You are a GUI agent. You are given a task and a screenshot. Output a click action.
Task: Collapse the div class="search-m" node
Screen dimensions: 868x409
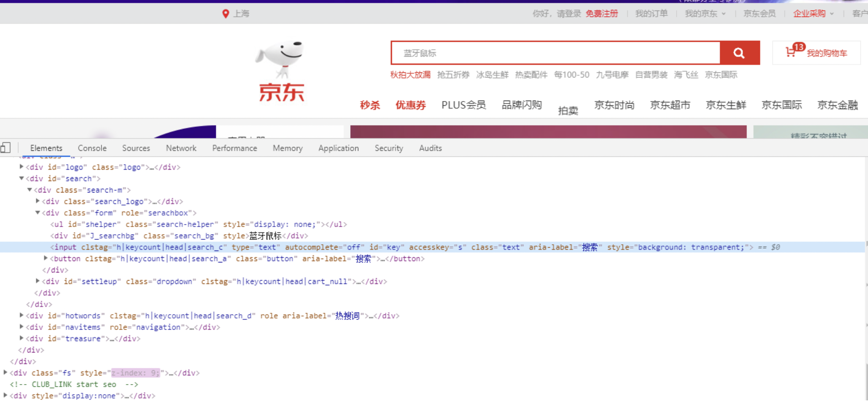pos(29,190)
